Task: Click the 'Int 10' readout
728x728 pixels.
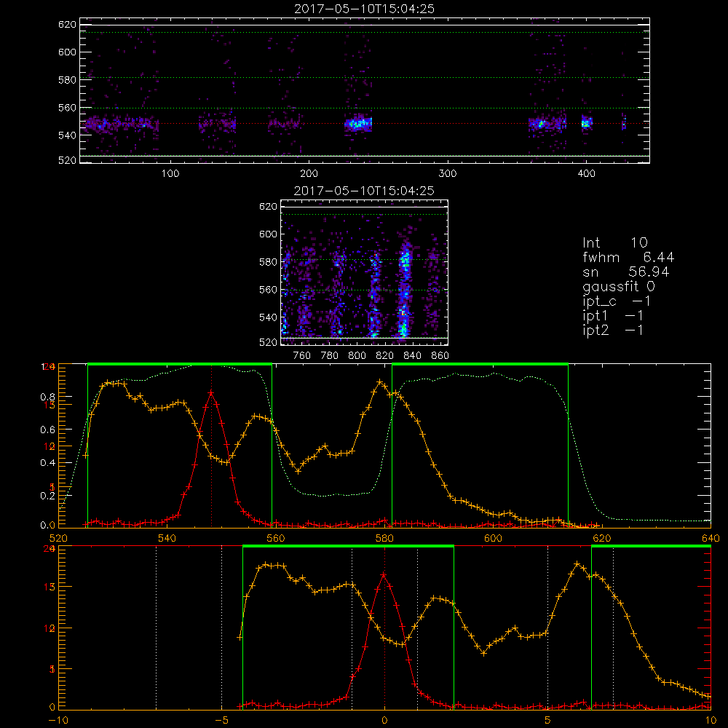Action: (x=615, y=243)
